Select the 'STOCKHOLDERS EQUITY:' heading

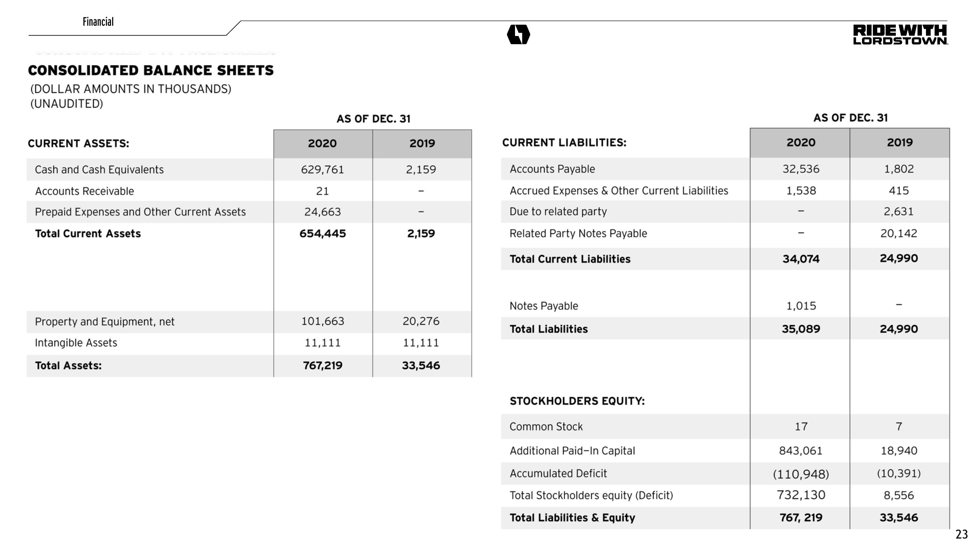pyautogui.click(x=577, y=401)
